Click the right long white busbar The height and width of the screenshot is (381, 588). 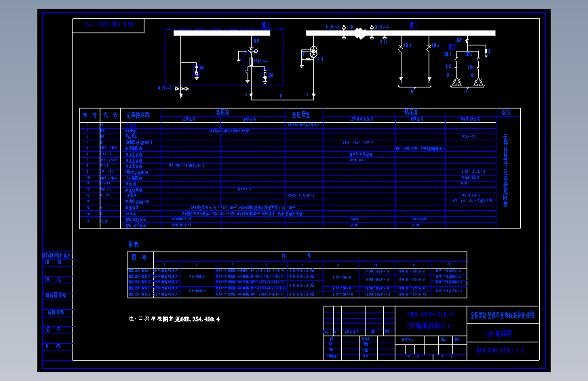401,33
